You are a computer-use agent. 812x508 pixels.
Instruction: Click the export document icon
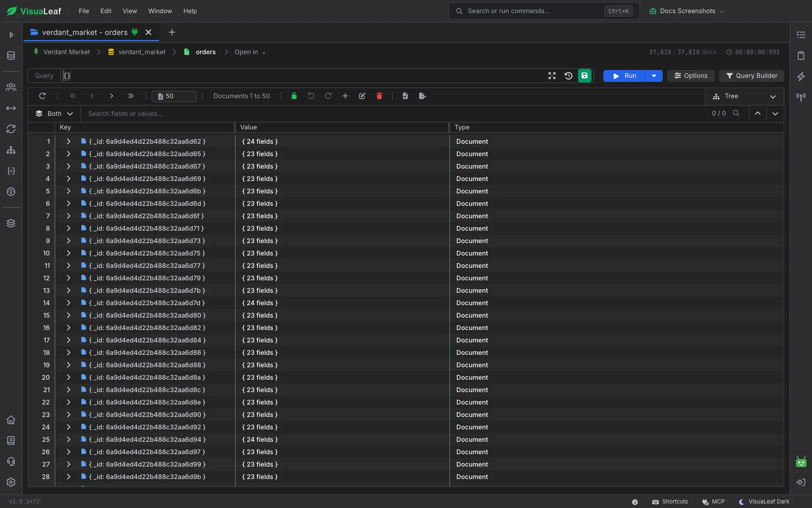tap(422, 96)
